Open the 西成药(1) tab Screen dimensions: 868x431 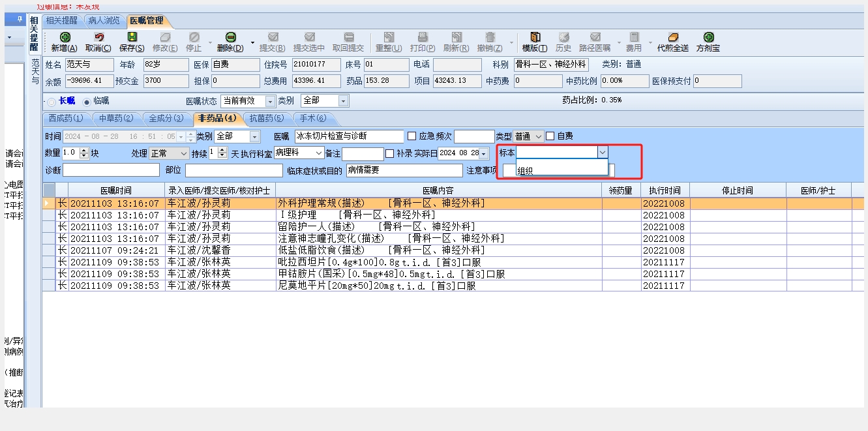tap(66, 119)
